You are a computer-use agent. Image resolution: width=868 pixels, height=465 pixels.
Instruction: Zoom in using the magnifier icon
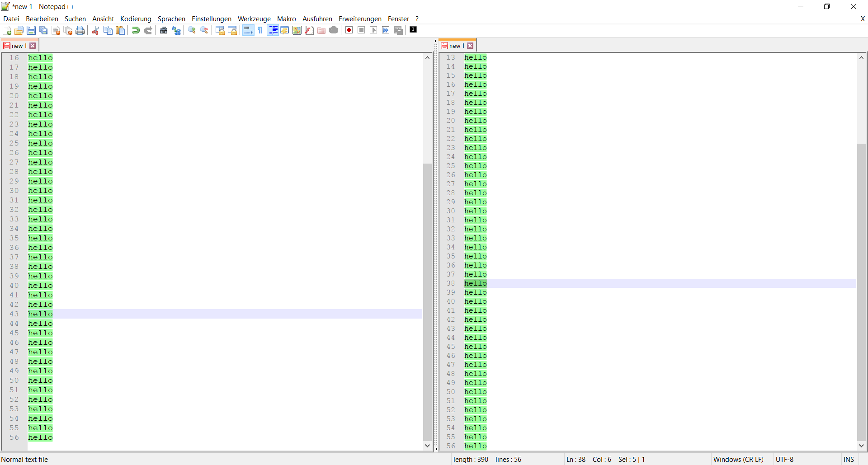click(192, 30)
